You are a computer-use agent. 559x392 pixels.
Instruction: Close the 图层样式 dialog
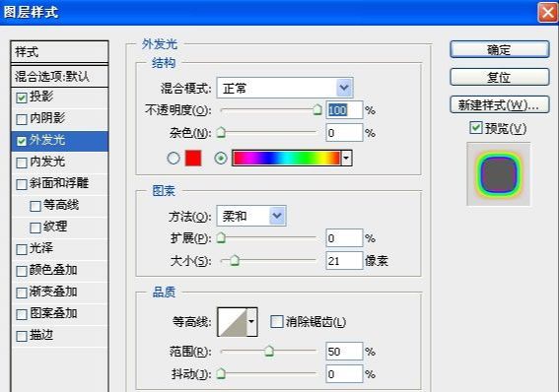click(x=547, y=12)
